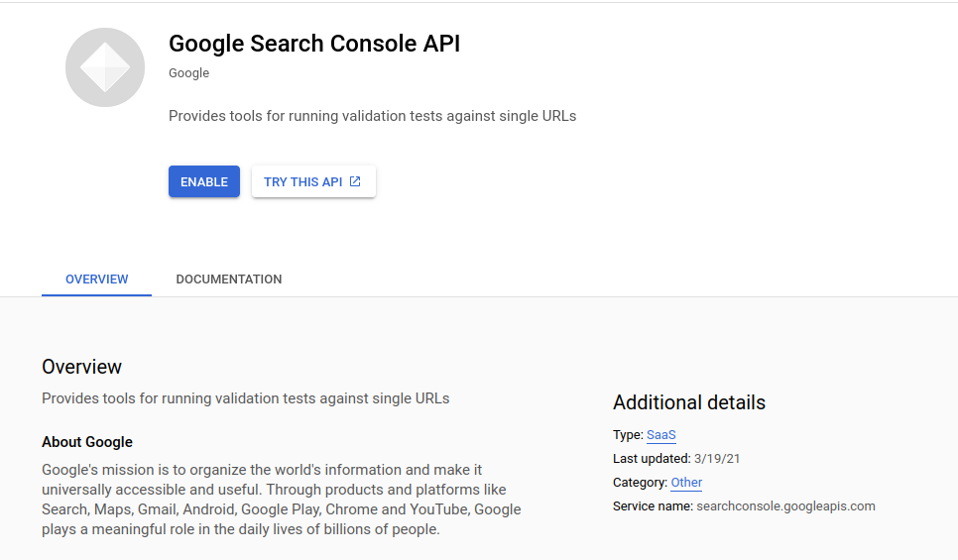Viewport: 958px width, 560px height.
Task: Click the Google Search Console API title
Action: [314, 44]
